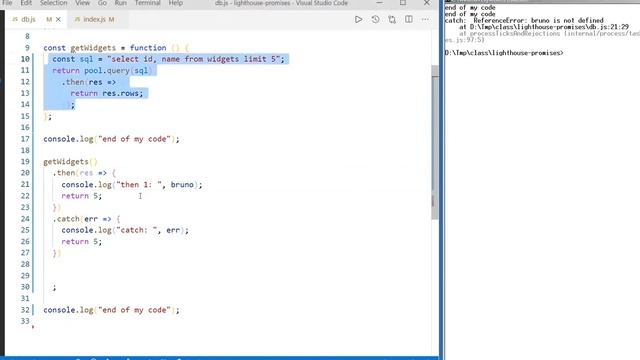
Task: Open the View menu
Action: pos(82,3)
